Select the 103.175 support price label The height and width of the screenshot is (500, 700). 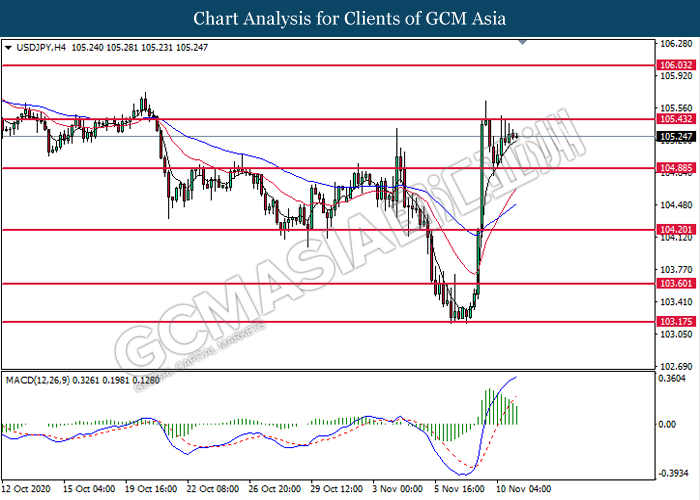pyautogui.click(x=676, y=321)
